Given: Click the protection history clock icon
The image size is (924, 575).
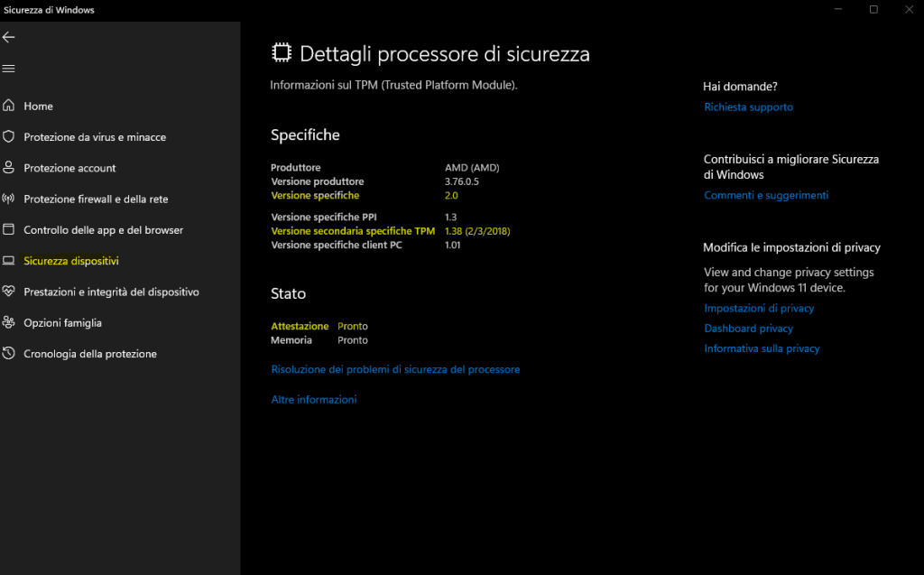Looking at the screenshot, I should pyautogui.click(x=9, y=353).
